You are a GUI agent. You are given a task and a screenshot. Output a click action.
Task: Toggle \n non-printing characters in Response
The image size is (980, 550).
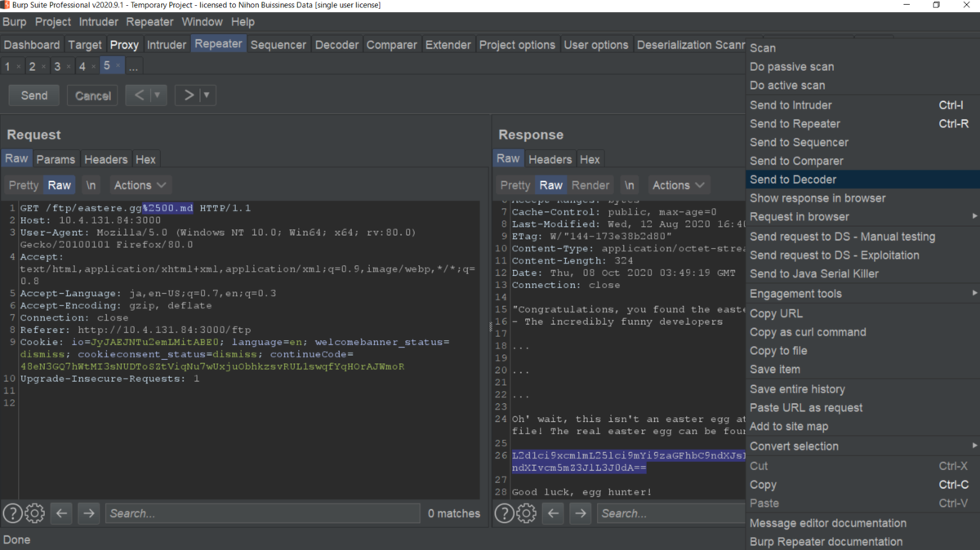629,185
